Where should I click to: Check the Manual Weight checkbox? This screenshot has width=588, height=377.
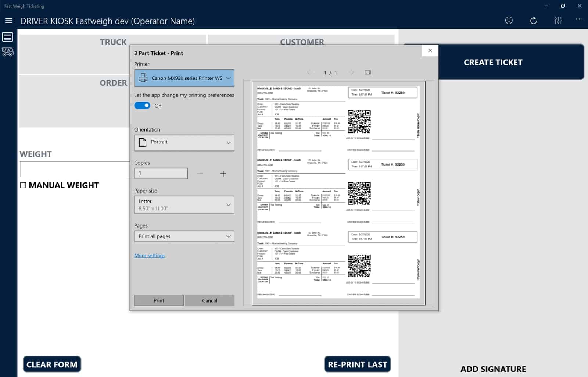click(23, 185)
